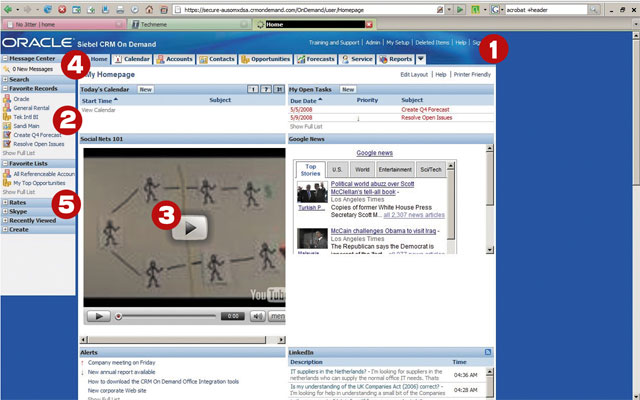Click the LinkedIn panel blue corner icon
The image size is (640, 400).
[488, 352]
